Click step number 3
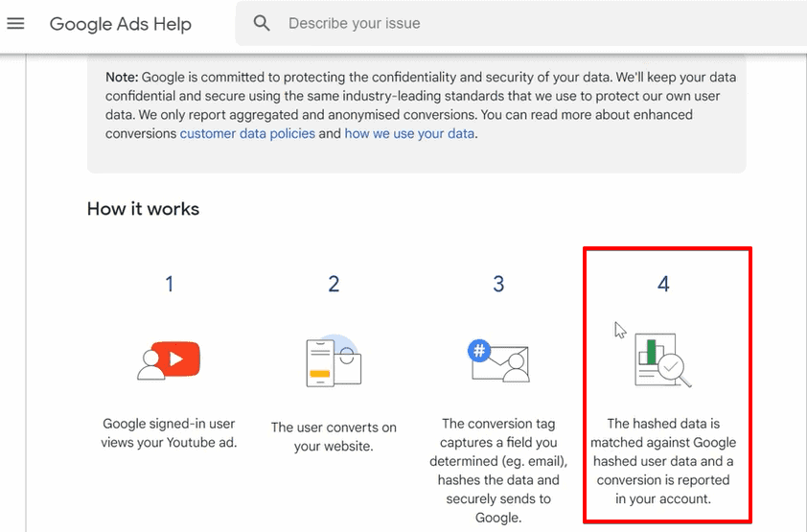 (x=498, y=284)
